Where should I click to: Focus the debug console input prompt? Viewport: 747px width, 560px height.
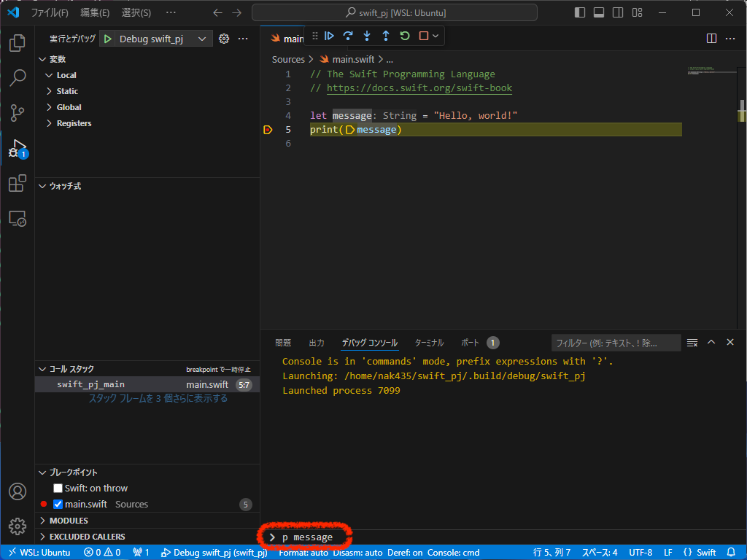click(x=505, y=537)
